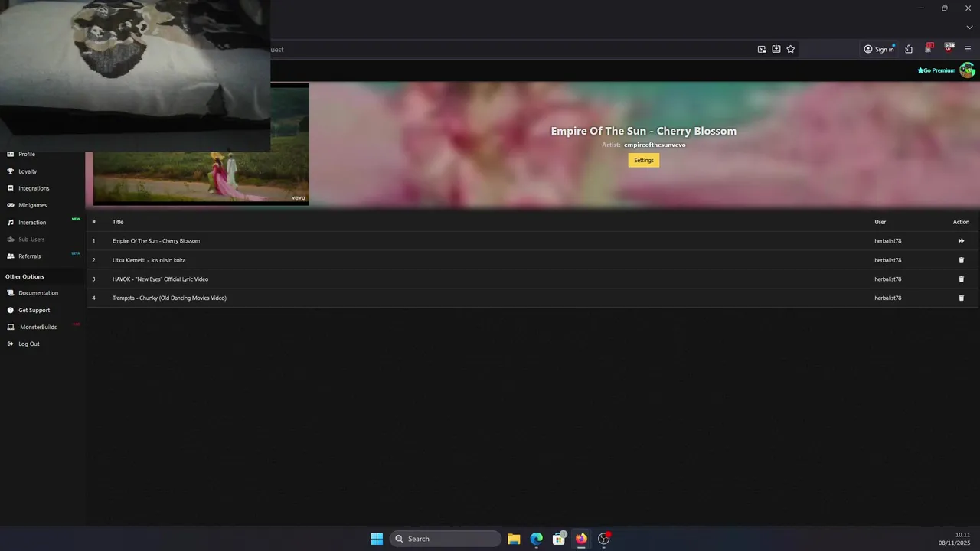Select the Title column header

tap(118, 222)
